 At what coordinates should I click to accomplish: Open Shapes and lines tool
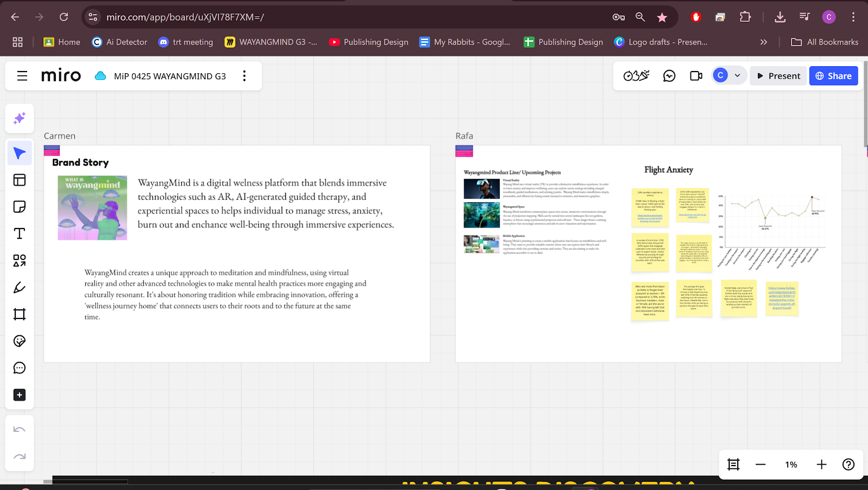pyautogui.click(x=20, y=260)
